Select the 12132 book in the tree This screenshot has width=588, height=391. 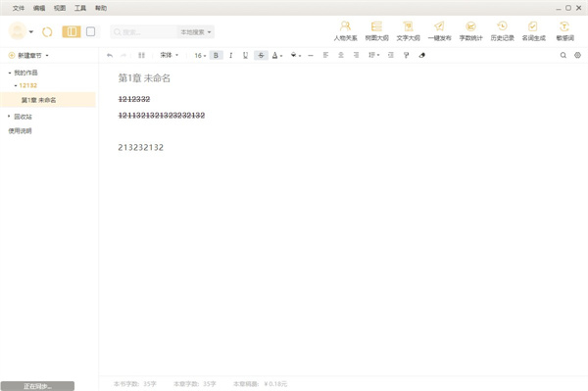(x=28, y=85)
